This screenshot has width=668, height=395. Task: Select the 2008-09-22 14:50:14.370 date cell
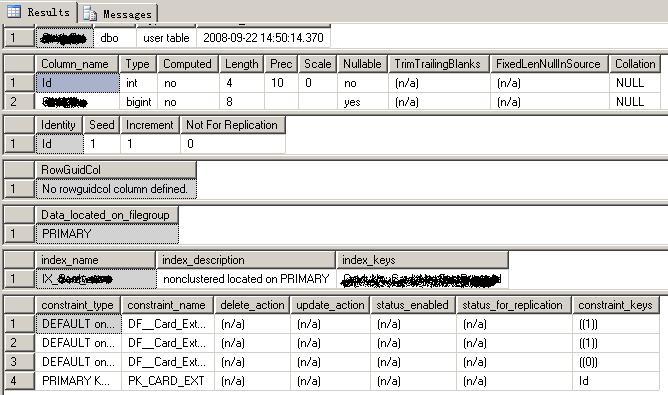pos(263,38)
